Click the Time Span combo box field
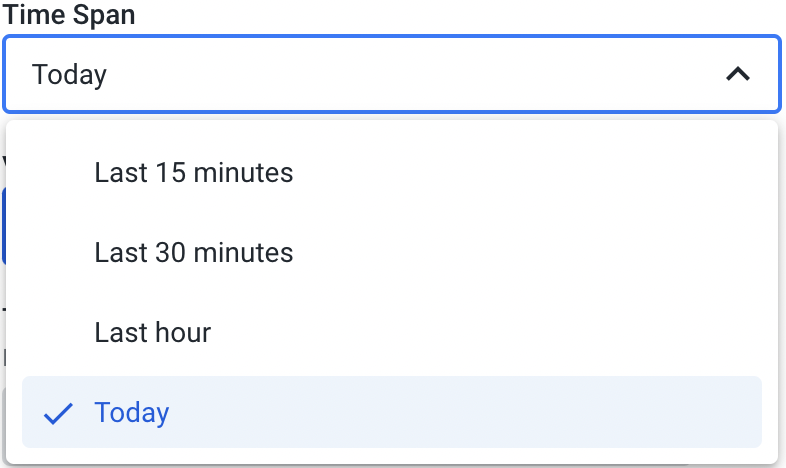786x468 pixels. tap(392, 74)
